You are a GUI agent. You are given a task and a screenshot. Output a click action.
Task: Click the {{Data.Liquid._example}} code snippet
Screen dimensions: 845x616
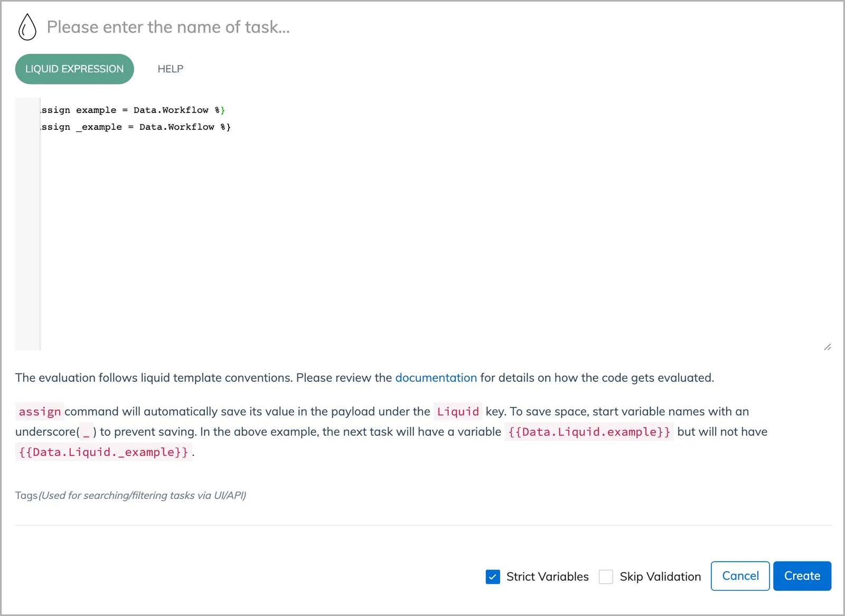[x=104, y=452]
